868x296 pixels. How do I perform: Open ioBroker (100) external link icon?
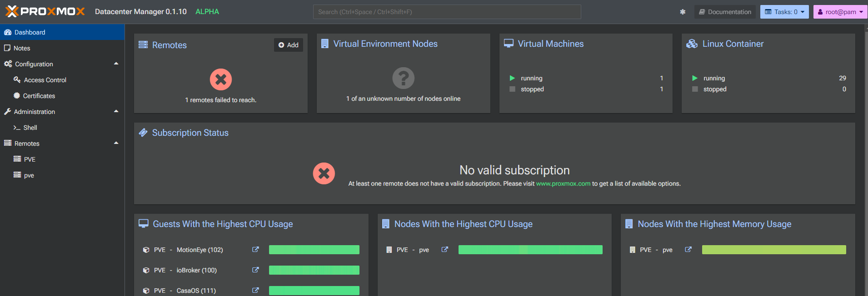click(255, 270)
